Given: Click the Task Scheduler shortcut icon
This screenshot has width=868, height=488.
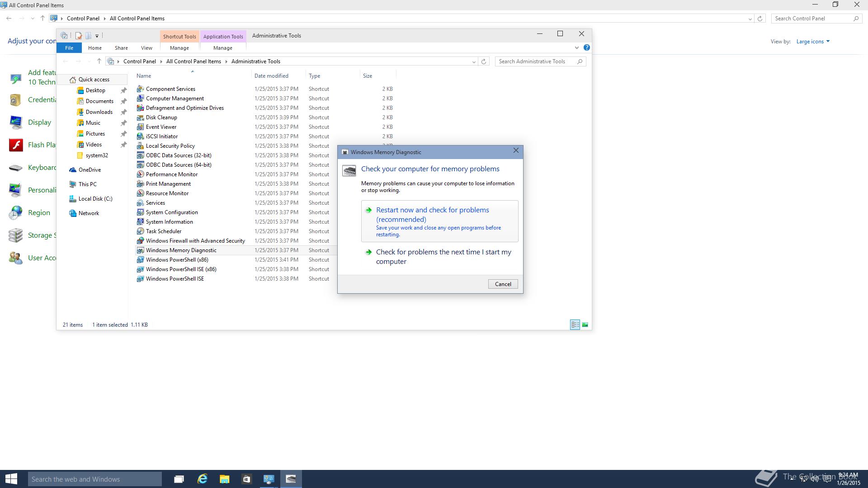Looking at the screenshot, I should [140, 231].
